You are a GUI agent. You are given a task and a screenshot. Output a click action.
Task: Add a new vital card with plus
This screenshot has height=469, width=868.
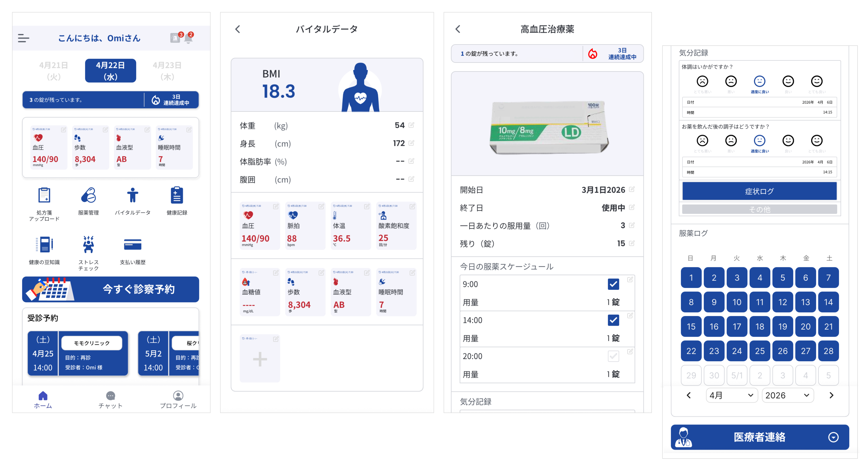click(260, 359)
